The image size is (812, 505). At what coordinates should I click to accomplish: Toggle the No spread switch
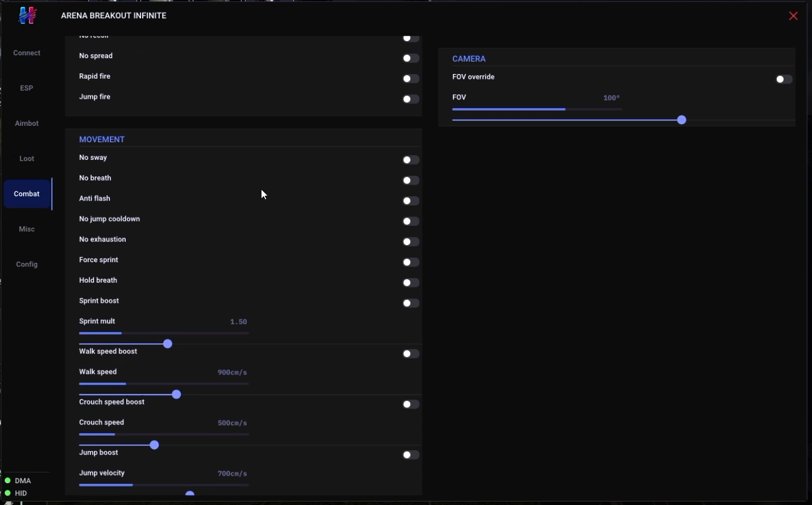[411, 58]
